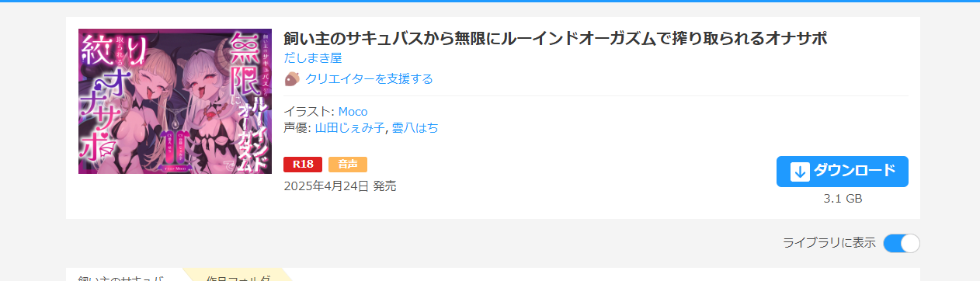This screenshot has height=281, width=980.
Task: Toggle the ライブラリに表示 switch
Action: [902, 243]
